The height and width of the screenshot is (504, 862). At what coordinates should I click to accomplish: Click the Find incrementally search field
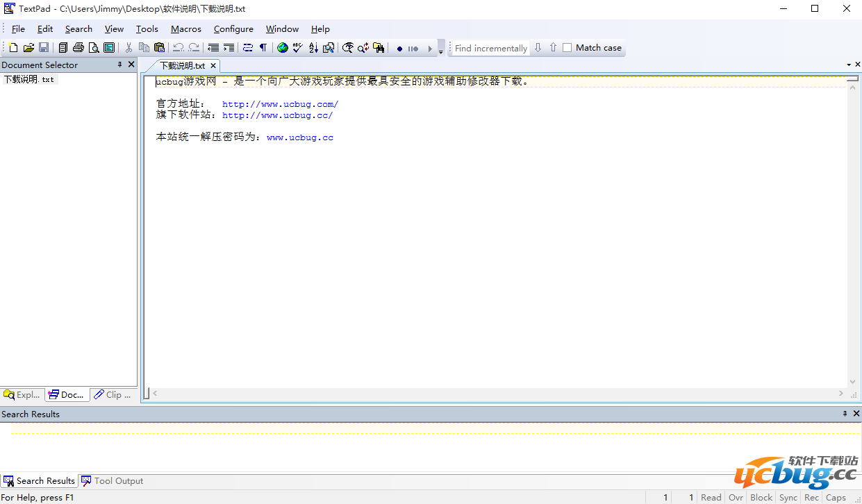[490, 48]
